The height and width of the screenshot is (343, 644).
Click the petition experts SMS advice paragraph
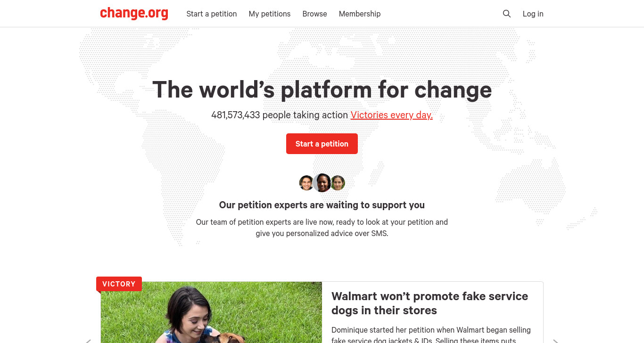[322, 228]
